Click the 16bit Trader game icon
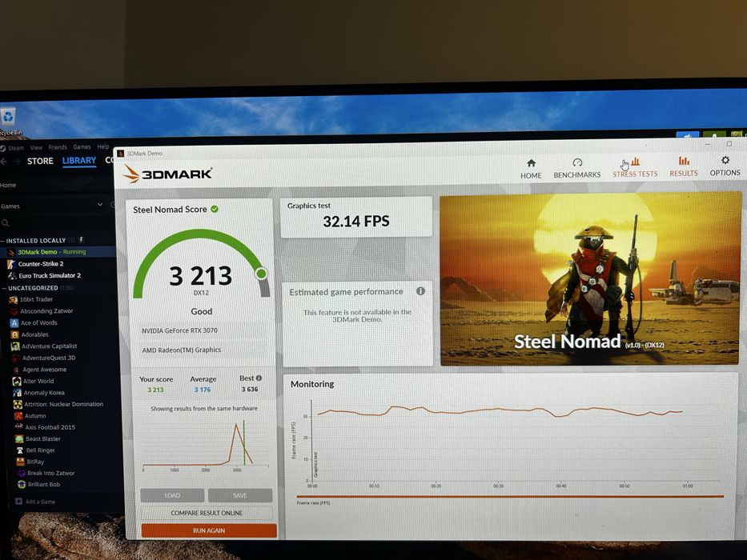 coord(13,299)
